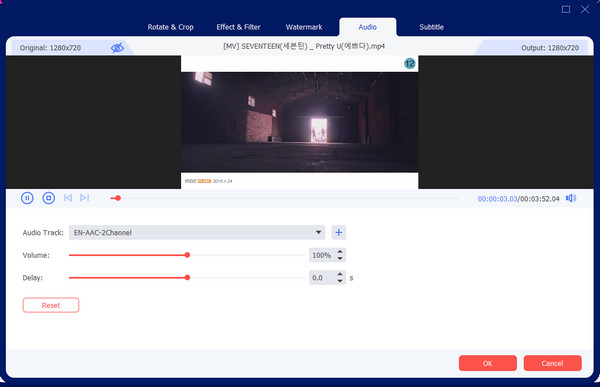Click the Reset button

(x=51, y=305)
